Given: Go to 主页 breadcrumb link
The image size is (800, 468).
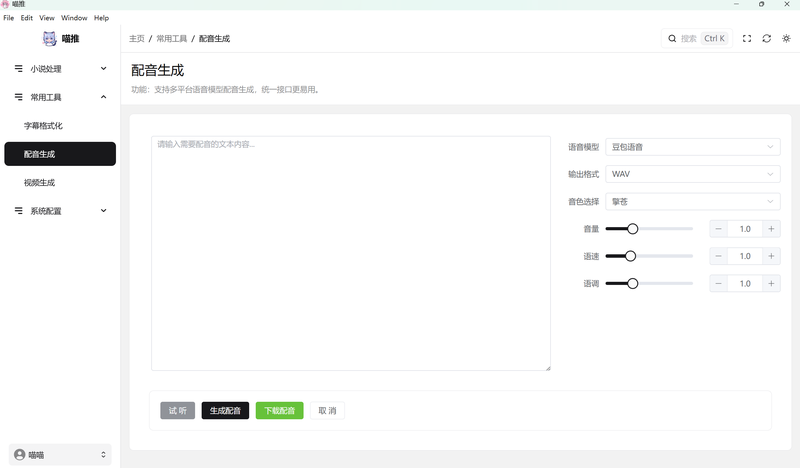Looking at the screenshot, I should pos(137,39).
